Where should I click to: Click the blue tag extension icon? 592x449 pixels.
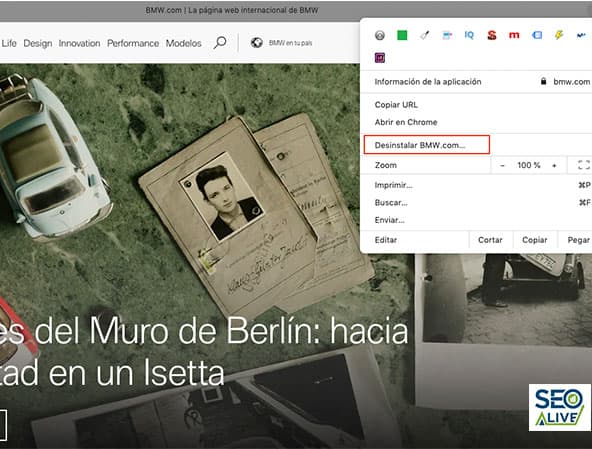(536, 35)
